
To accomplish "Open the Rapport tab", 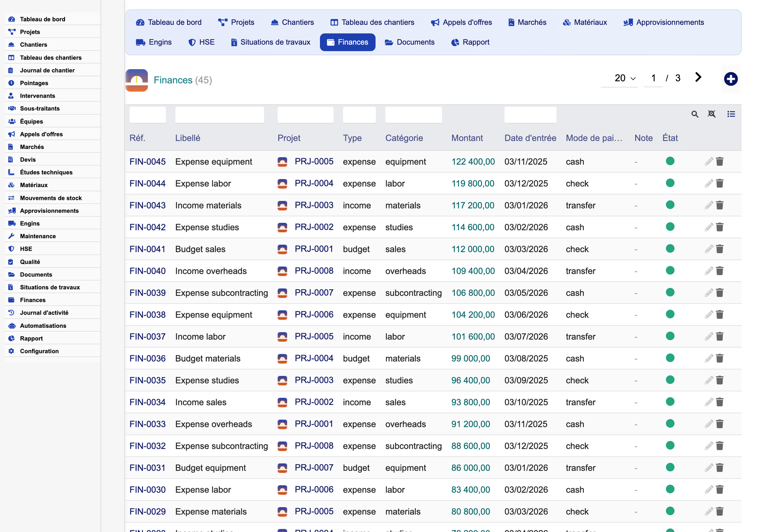I will coord(470,42).
